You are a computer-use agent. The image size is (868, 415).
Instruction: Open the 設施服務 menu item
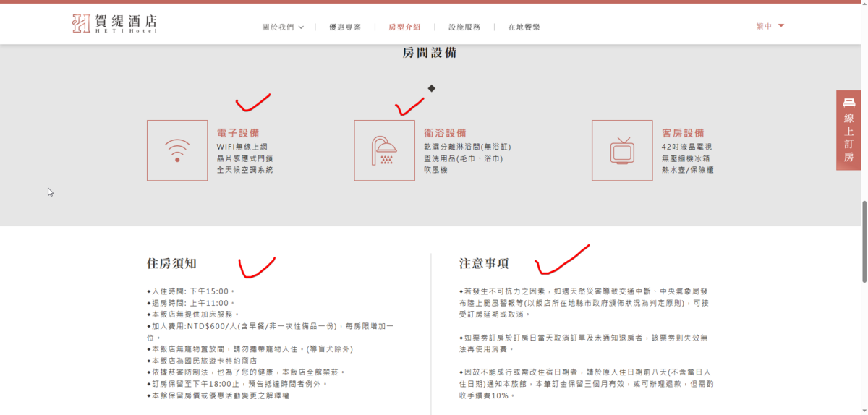[x=464, y=27]
